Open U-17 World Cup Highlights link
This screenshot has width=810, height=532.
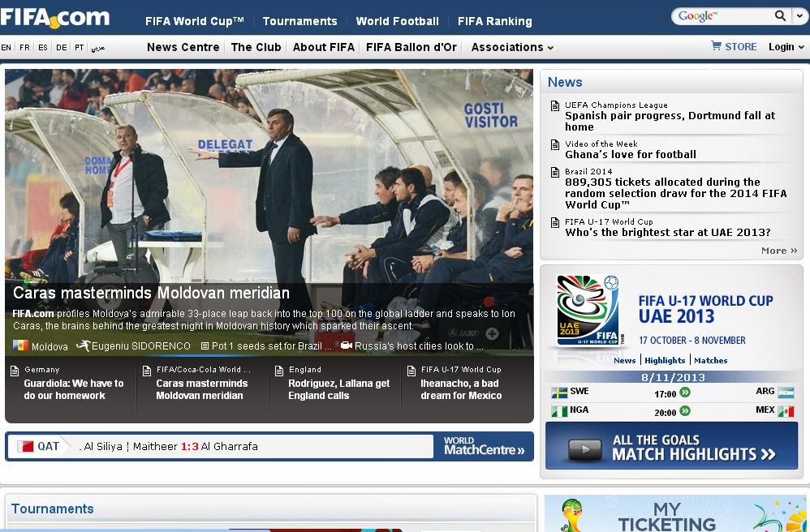coord(665,360)
